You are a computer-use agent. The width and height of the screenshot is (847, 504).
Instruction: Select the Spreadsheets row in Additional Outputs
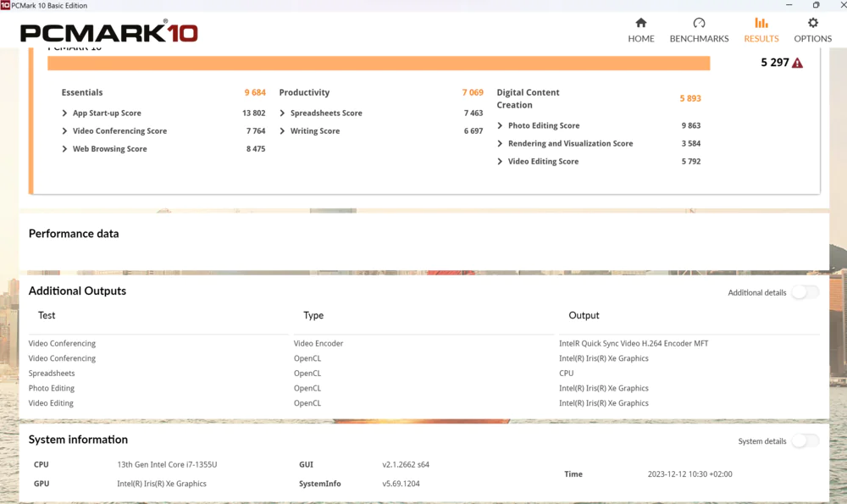(x=423, y=374)
